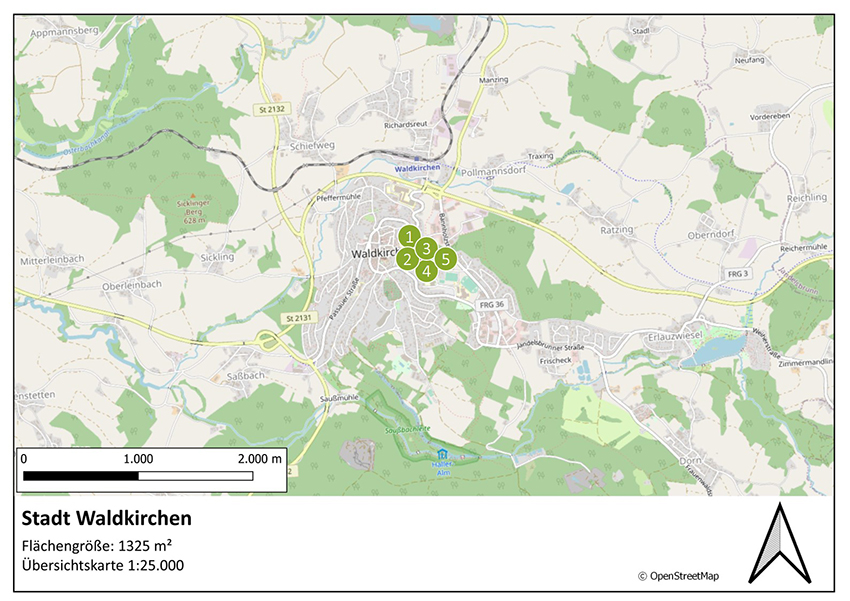Viewport: 850px width, 601px height.
Task: Click the green map marker numbered 3
Action: 427,248
